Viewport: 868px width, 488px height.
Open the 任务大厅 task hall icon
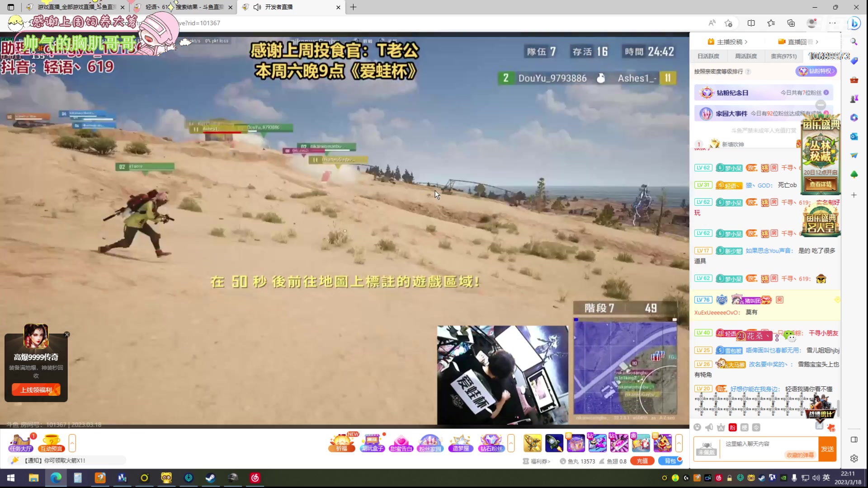pos(21,443)
